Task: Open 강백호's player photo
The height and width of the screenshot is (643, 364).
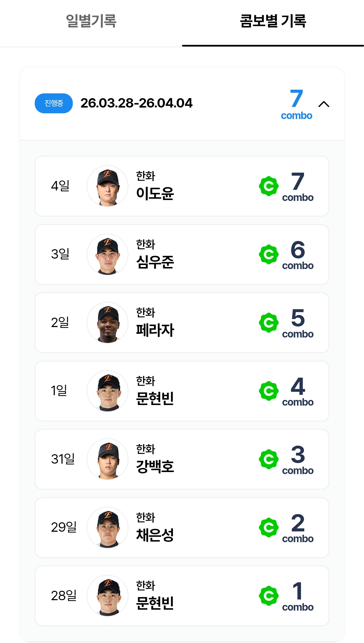Action: 108,459
